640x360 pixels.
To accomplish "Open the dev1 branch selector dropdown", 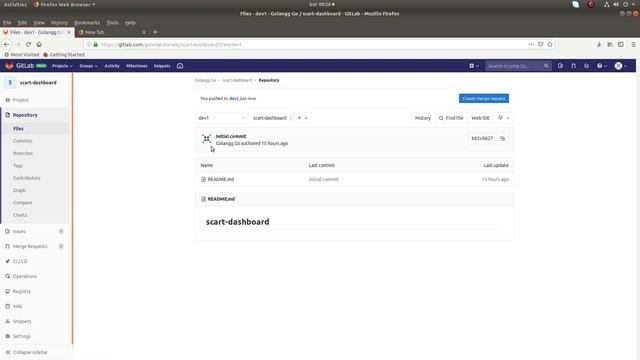I will tap(221, 118).
